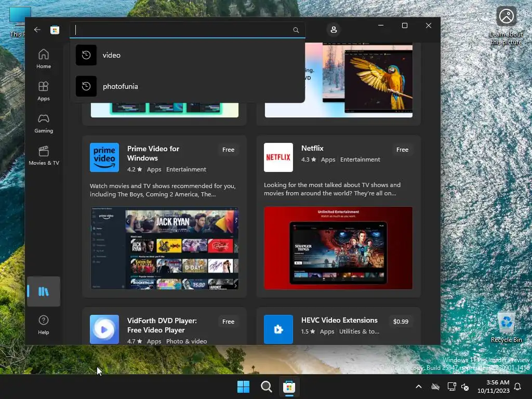
Task: Click the muted volume tray icon
Action: point(465,387)
